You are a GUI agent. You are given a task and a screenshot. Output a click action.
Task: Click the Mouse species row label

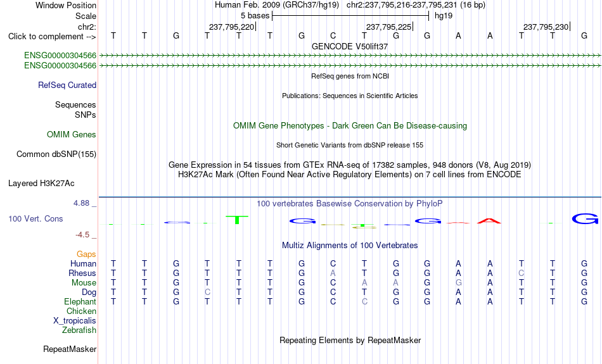(x=84, y=283)
